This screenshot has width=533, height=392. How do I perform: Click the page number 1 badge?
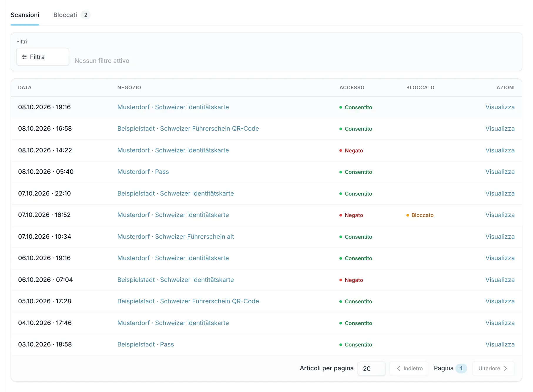click(461, 369)
